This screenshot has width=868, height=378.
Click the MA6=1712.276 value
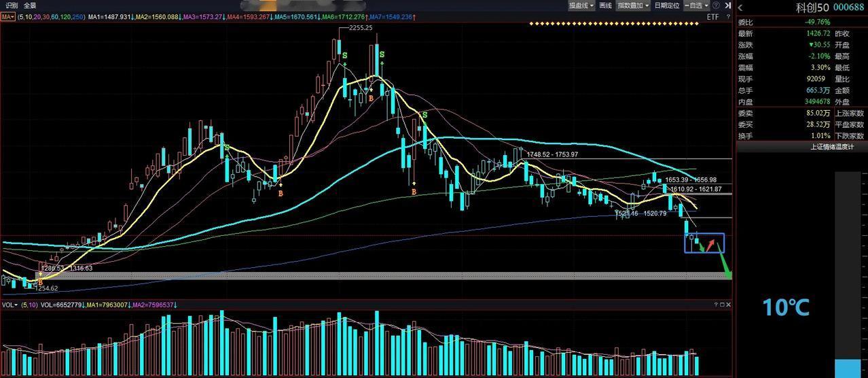[x=343, y=16]
